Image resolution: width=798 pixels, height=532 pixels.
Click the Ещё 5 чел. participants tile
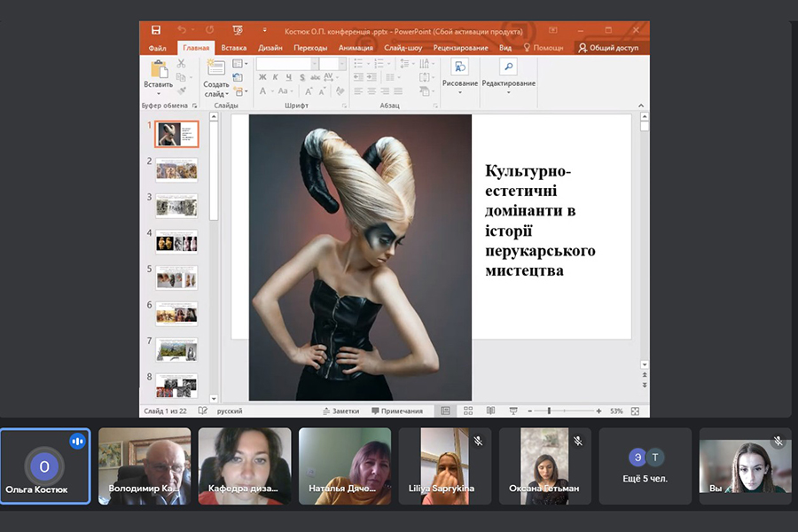coord(645,466)
